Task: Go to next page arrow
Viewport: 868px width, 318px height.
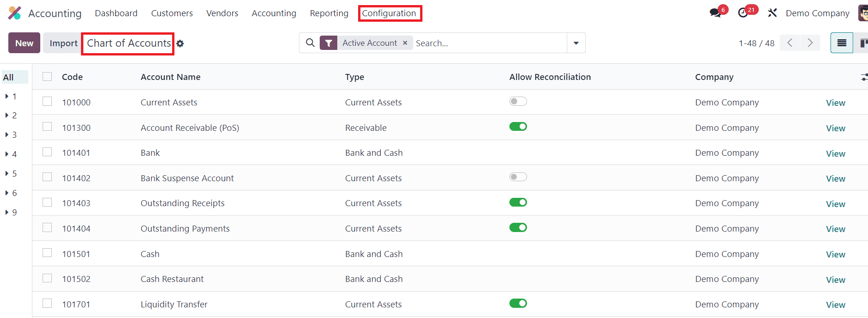Action: pos(810,43)
